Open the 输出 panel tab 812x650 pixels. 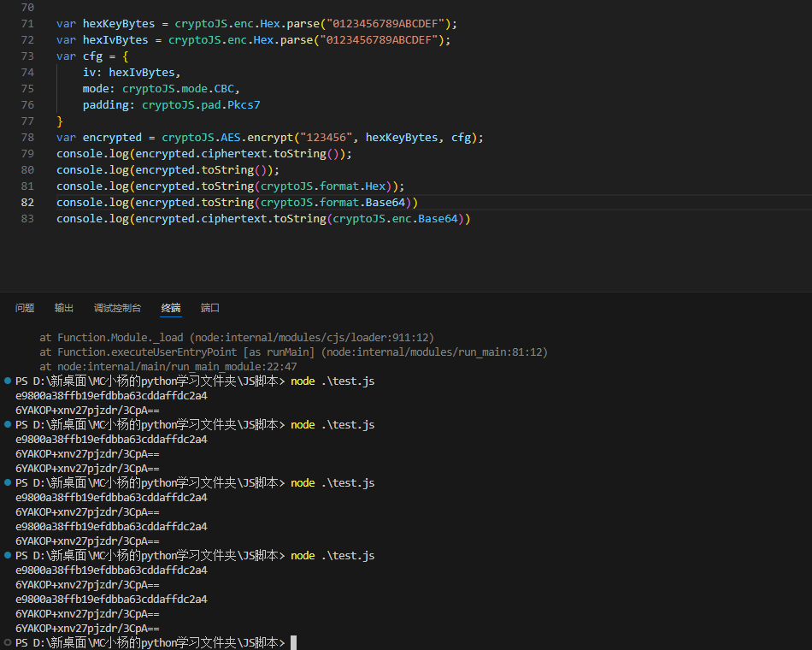point(64,308)
